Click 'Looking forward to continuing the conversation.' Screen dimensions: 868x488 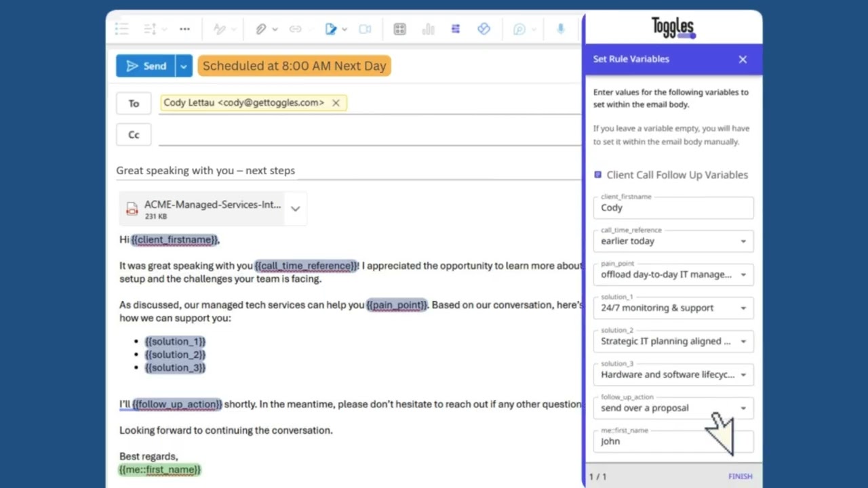click(x=226, y=430)
